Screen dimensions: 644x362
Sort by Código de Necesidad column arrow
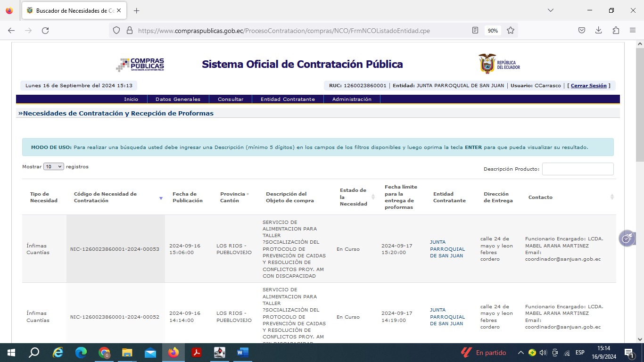pos(161,198)
